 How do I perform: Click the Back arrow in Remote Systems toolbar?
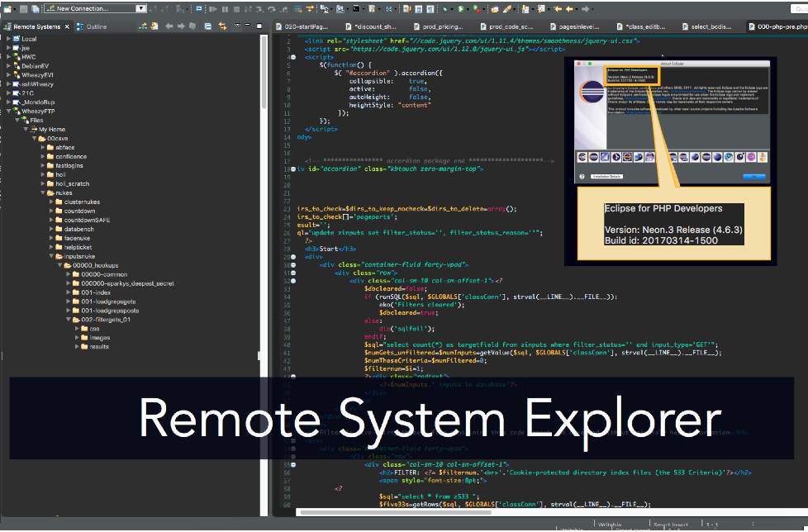click(169, 26)
